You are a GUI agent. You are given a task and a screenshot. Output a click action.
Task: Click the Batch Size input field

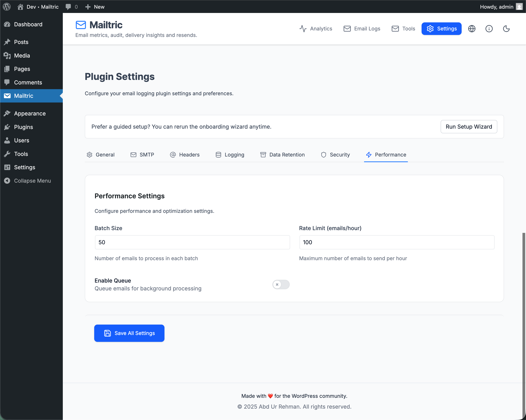click(x=192, y=242)
